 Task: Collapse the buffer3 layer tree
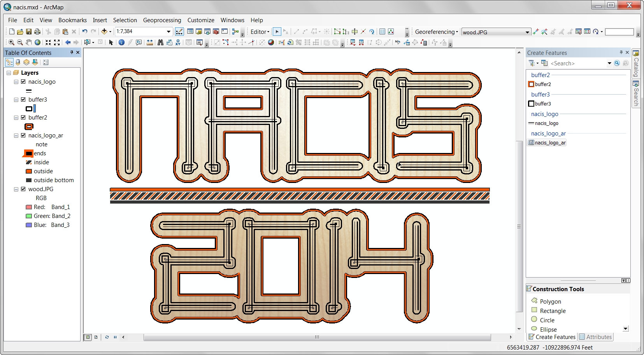tap(16, 100)
